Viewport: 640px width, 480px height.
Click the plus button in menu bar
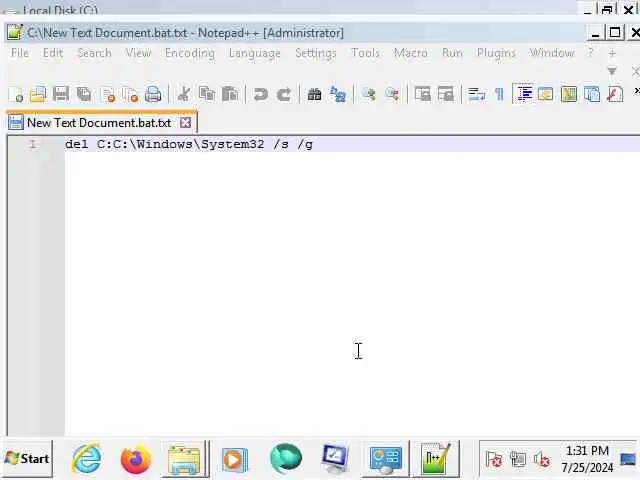pyautogui.click(x=612, y=53)
